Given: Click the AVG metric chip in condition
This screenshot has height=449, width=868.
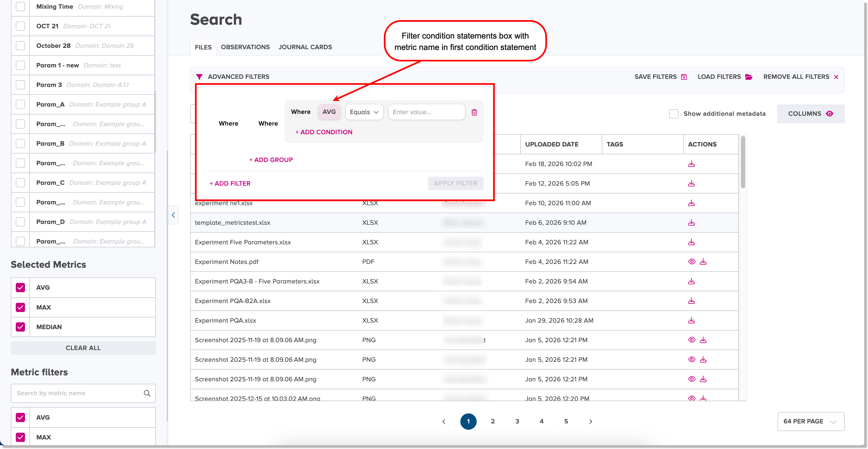Looking at the screenshot, I should [329, 112].
